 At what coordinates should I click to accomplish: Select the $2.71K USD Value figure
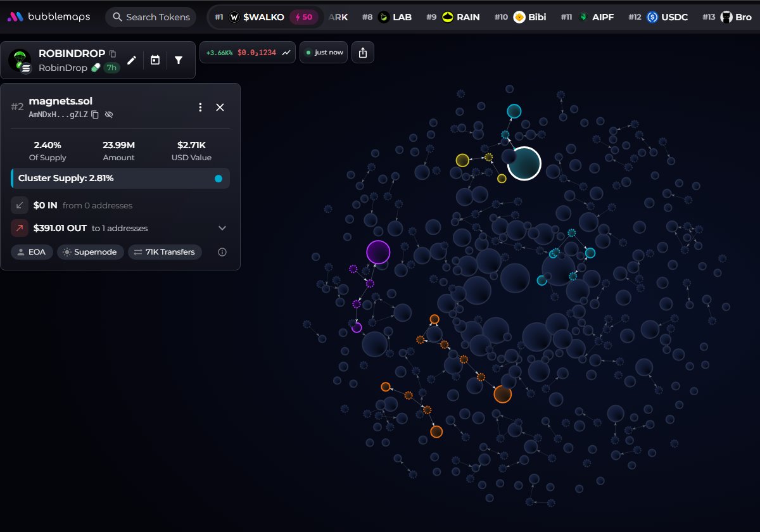[190, 145]
